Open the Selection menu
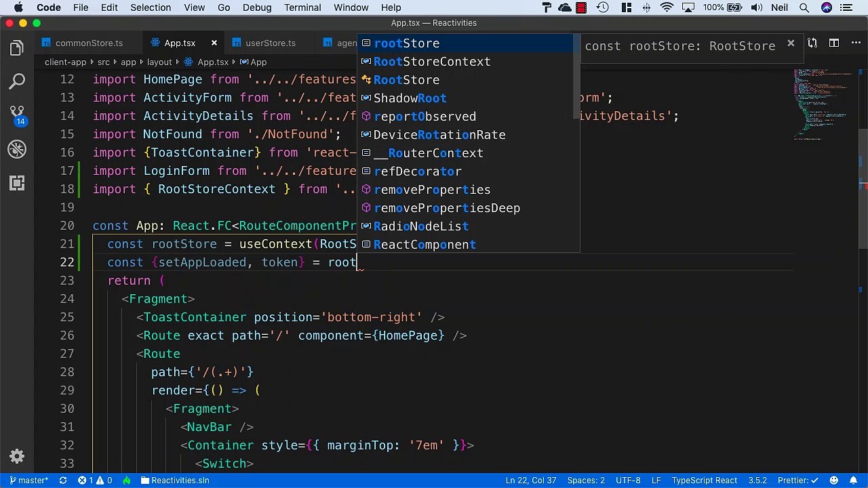The image size is (868, 488). [151, 7]
